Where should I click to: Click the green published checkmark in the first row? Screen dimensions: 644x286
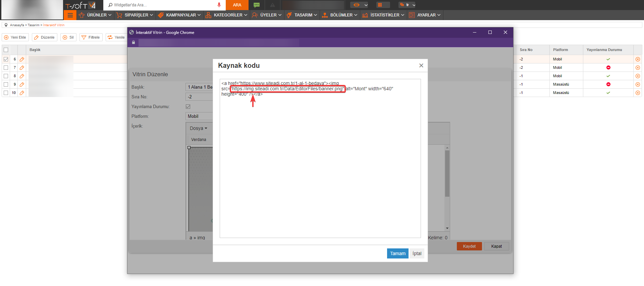click(x=608, y=59)
